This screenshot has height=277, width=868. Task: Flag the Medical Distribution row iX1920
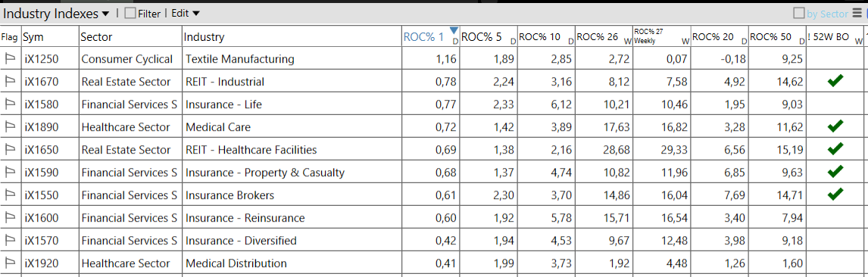(x=10, y=263)
